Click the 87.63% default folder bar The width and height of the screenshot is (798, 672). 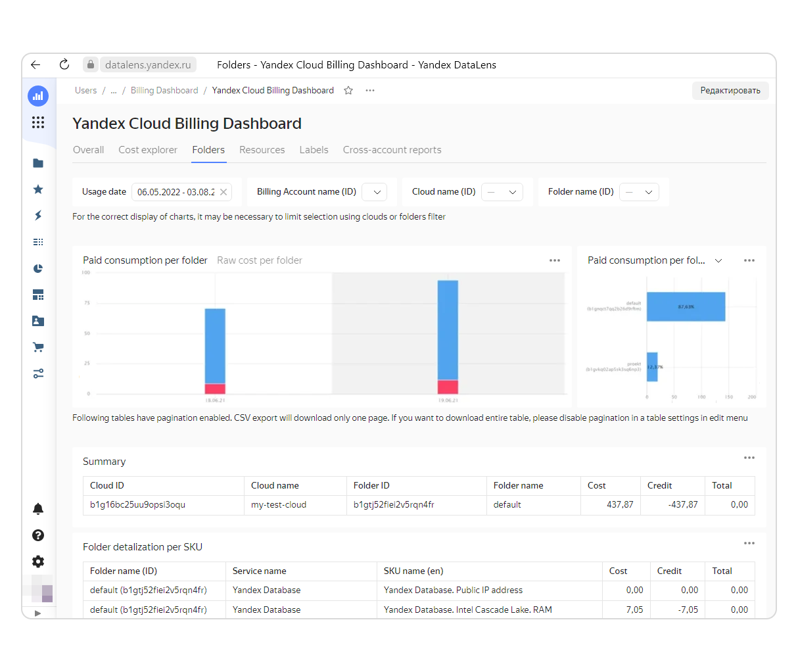click(x=686, y=306)
